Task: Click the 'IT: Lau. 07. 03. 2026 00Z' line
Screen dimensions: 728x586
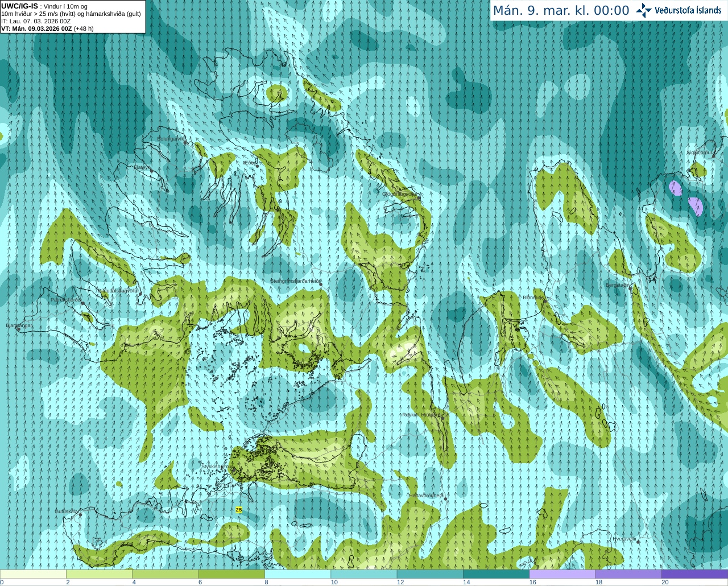Action: coord(36,21)
